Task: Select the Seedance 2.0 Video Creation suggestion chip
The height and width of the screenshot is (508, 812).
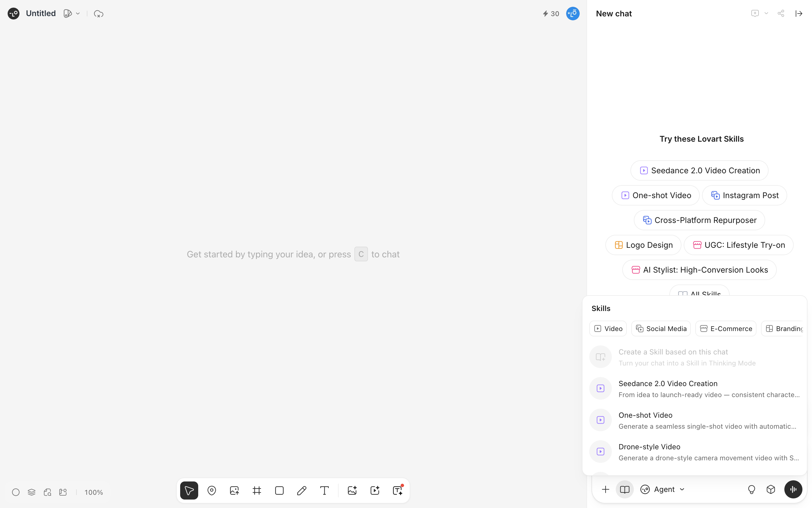Action: click(699, 170)
